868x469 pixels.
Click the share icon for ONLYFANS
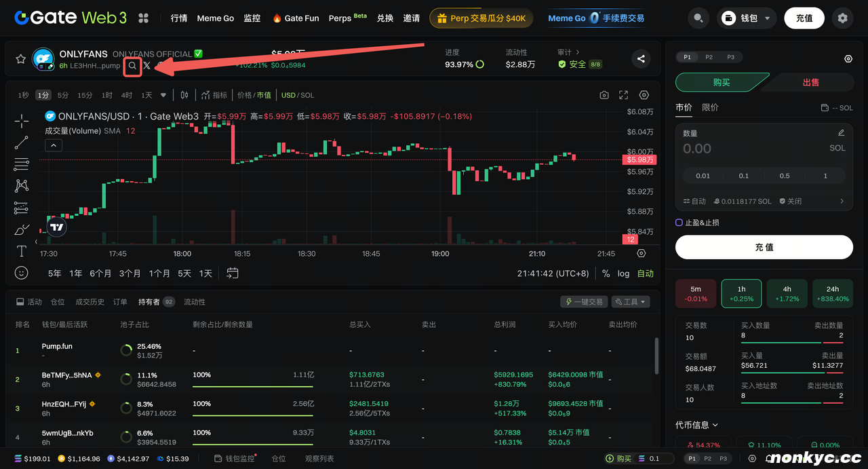click(641, 59)
